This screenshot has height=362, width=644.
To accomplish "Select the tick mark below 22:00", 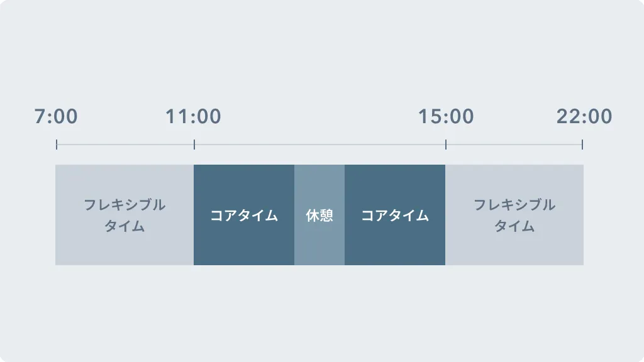I will point(582,145).
